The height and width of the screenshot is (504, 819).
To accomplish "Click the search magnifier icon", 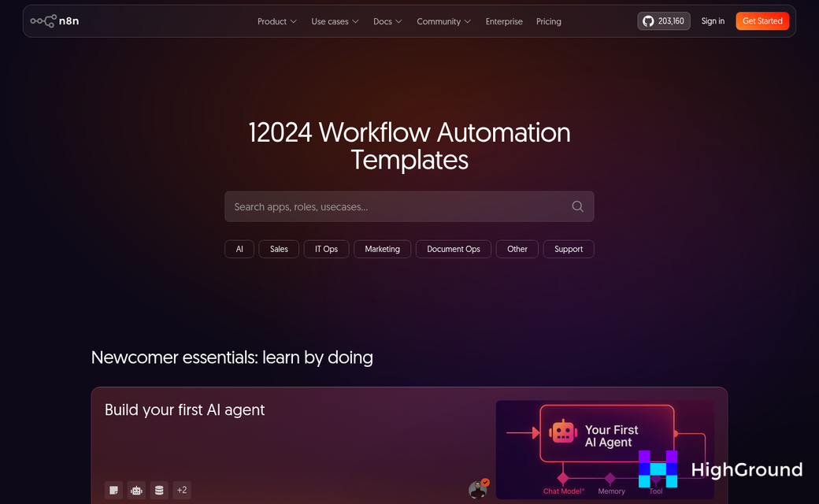I will [577, 206].
